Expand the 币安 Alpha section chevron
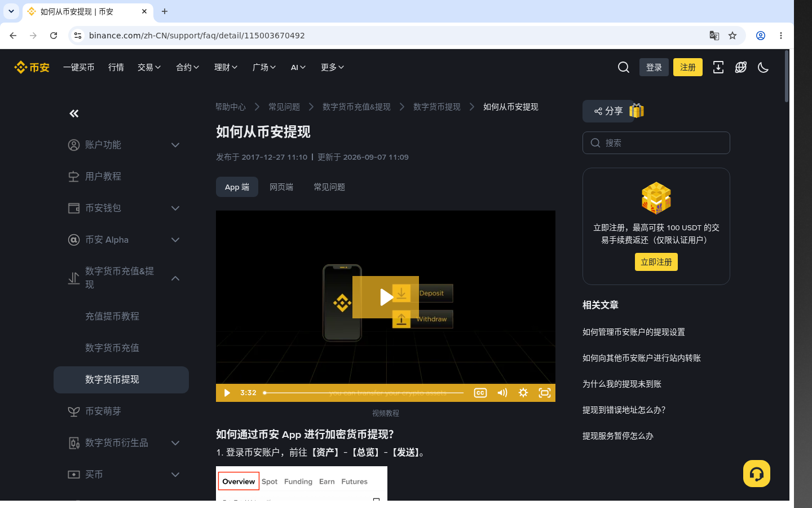The width and height of the screenshot is (812, 508). pyautogui.click(x=175, y=240)
